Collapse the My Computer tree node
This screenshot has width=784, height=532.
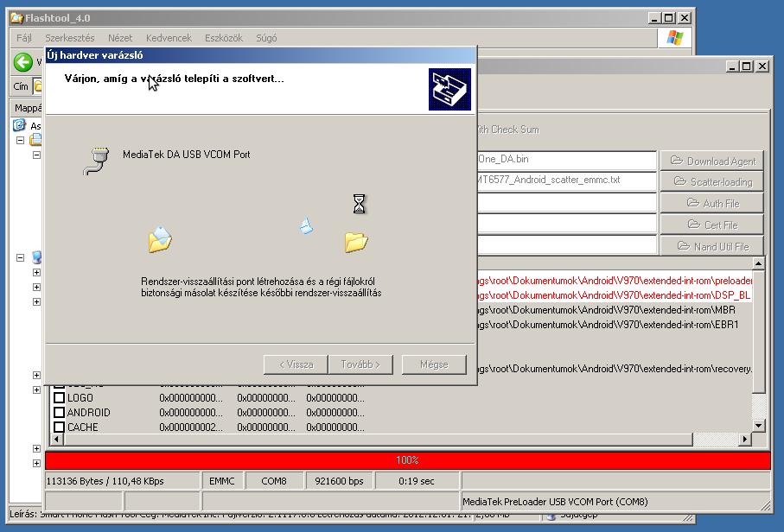pyautogui.click(x=21, y=257)
